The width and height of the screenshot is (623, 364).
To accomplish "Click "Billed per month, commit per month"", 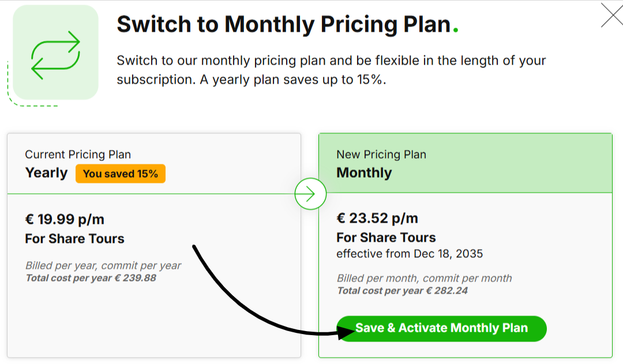I will [424, 278].
